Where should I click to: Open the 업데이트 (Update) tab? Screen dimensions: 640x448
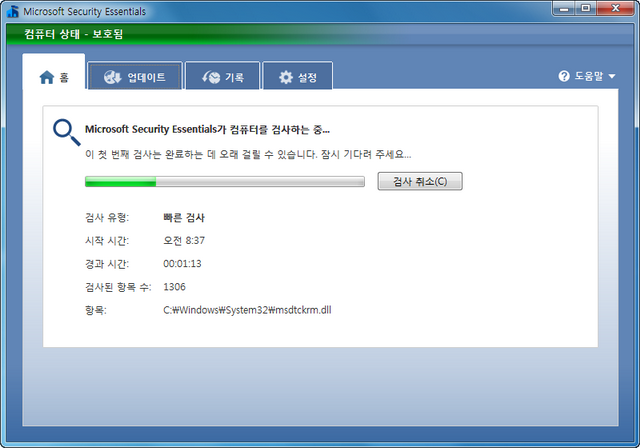(135, 76)
